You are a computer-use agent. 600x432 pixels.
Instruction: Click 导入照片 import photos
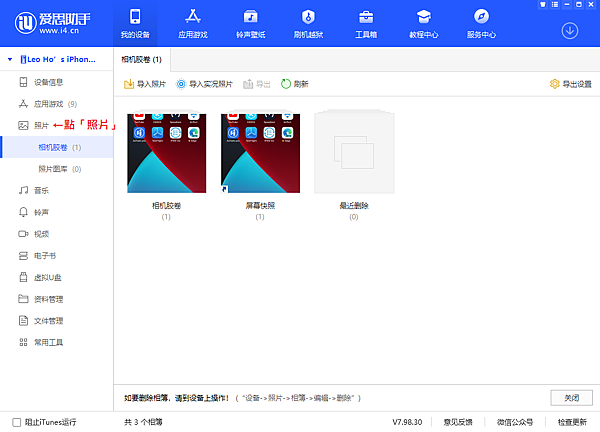145,84
